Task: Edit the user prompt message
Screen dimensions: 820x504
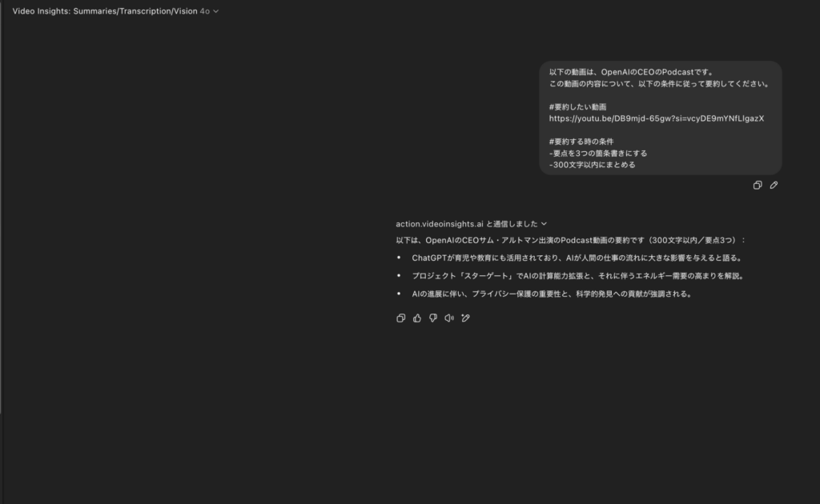Action: (x=774, y=186)
